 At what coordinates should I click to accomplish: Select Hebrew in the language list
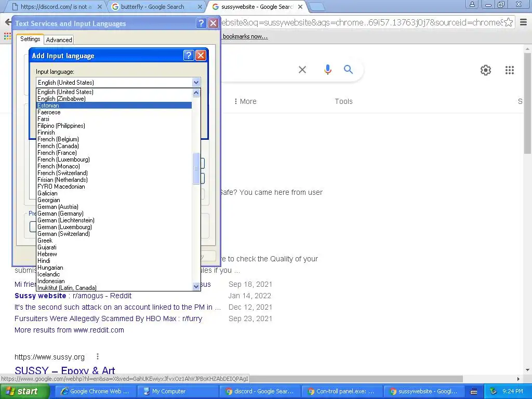114,254
